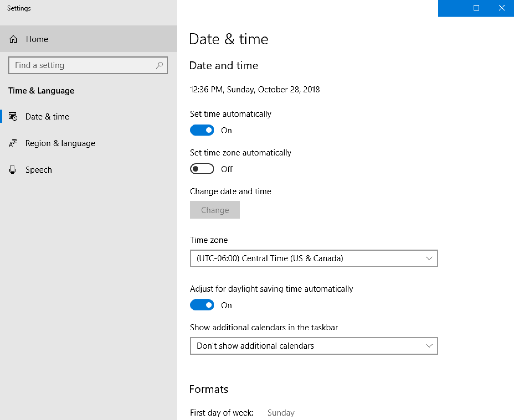Close the Settings window
This screenshot has height=420, width=514.
click(x=502, y=8)
